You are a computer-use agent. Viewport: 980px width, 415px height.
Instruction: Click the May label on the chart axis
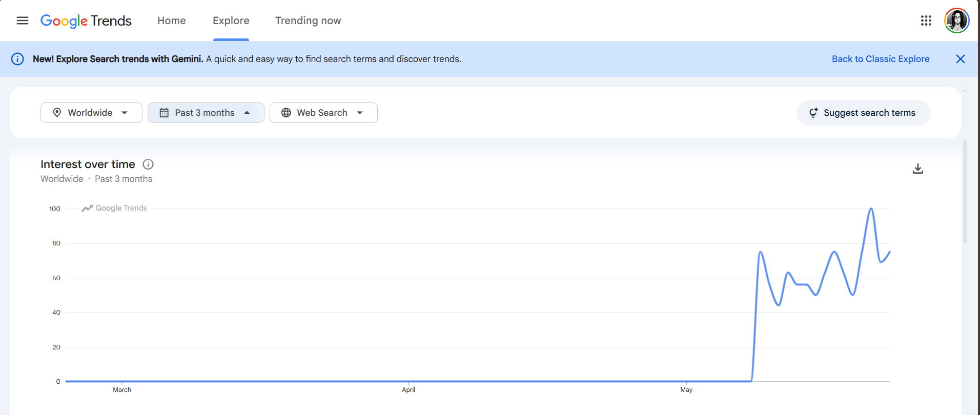coord(686,390)
